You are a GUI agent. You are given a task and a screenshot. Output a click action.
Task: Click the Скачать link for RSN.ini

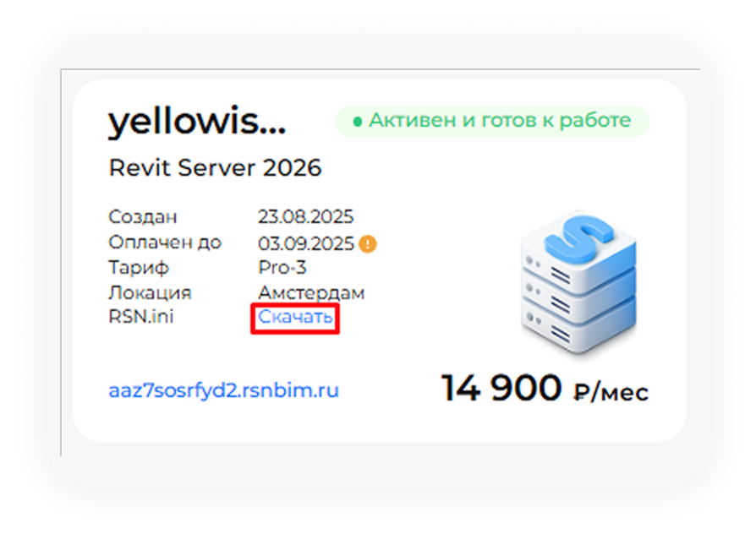pos(295,319)
